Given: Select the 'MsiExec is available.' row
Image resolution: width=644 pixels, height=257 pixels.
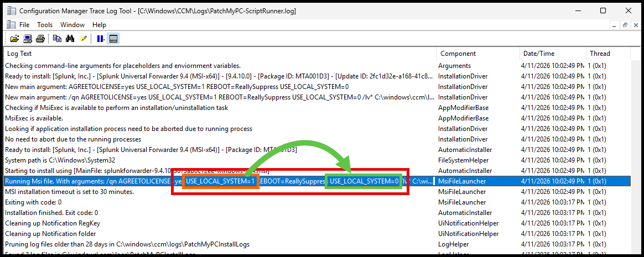Looking at the screenshot, I should coord(318,118).
